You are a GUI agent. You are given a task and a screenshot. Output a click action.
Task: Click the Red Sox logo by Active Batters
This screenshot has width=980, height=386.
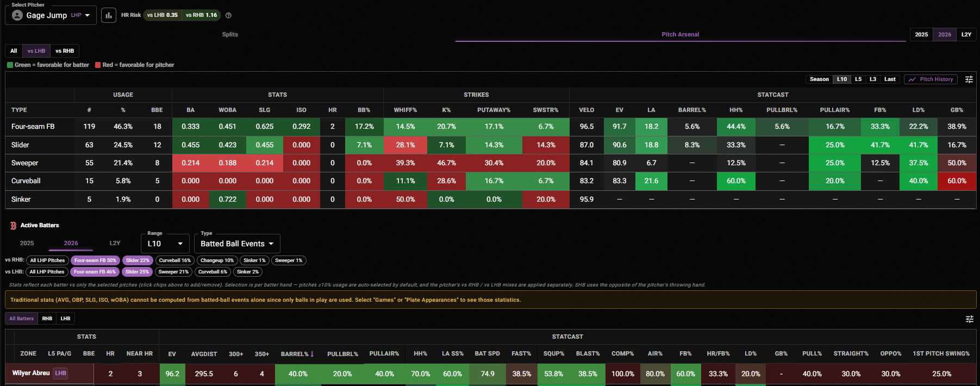coord(14,226)
